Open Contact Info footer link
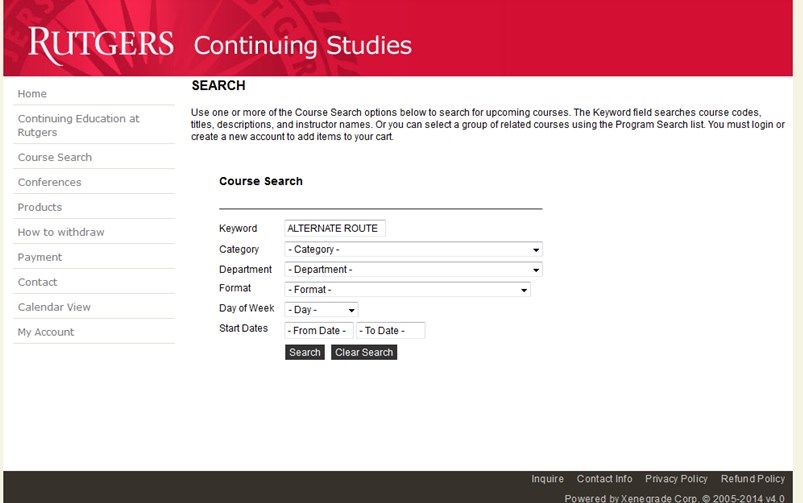 604,479
